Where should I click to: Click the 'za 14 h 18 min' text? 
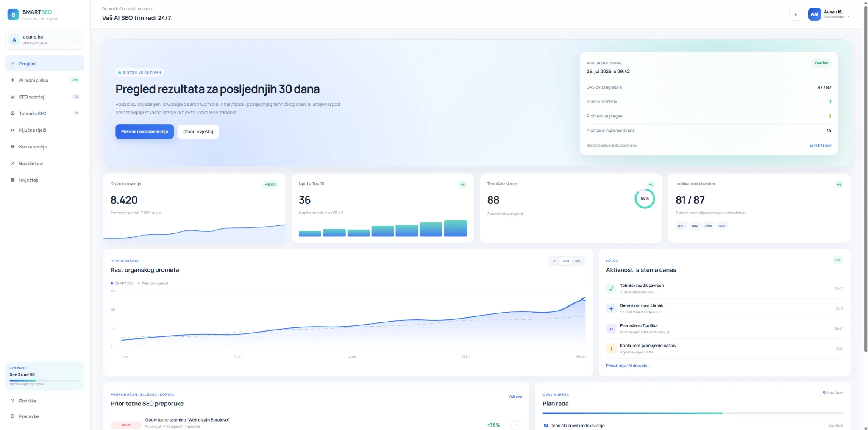point(820,145)
